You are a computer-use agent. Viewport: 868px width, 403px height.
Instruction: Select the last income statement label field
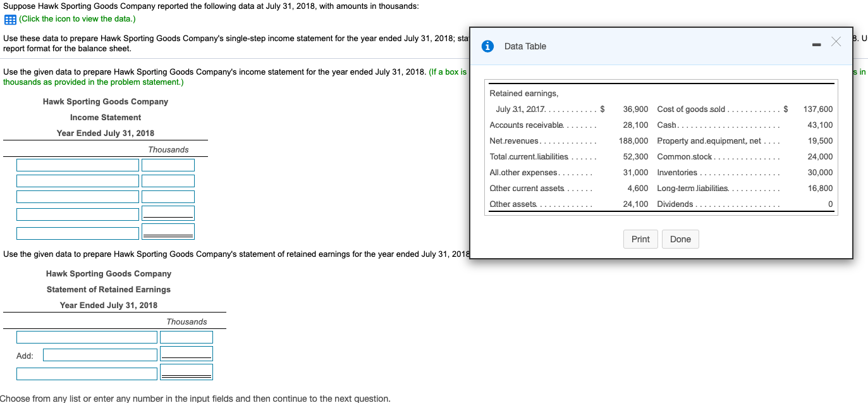[78, 233]
